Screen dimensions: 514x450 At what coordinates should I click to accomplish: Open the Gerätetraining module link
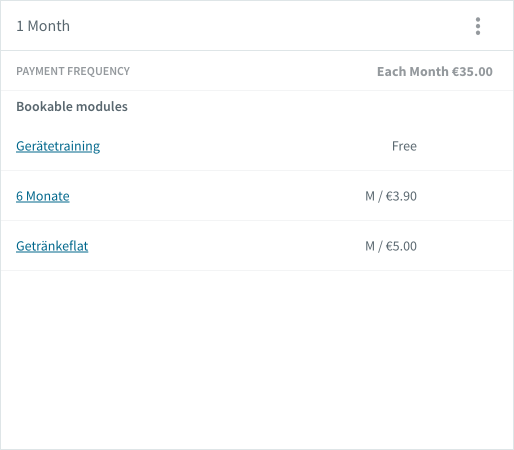point(58,146)
